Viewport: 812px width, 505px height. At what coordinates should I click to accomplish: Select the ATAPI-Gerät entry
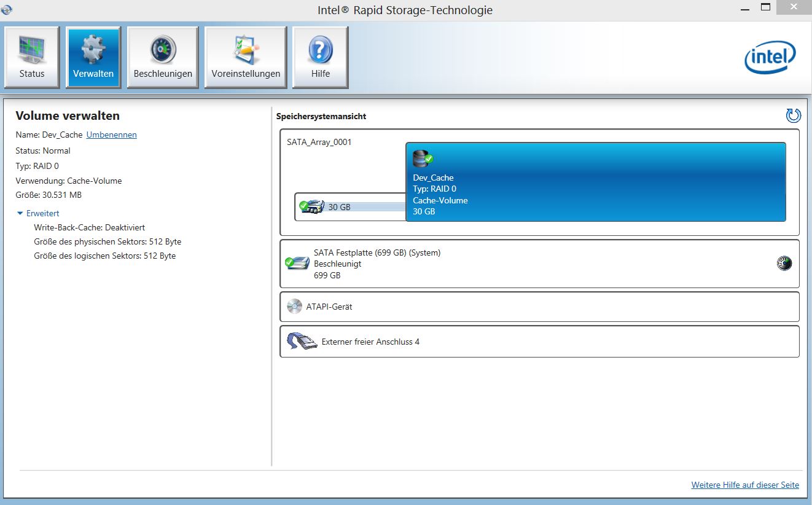tap(539, 307)
